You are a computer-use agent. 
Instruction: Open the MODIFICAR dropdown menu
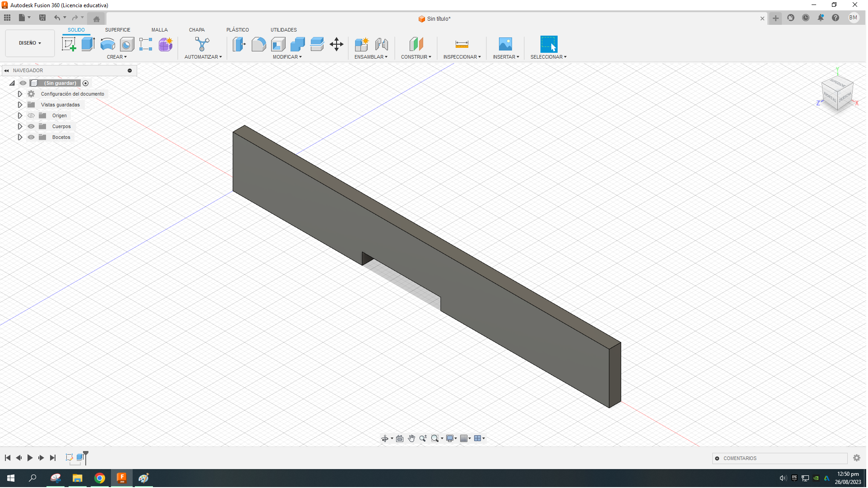click(x=287, y=57)
